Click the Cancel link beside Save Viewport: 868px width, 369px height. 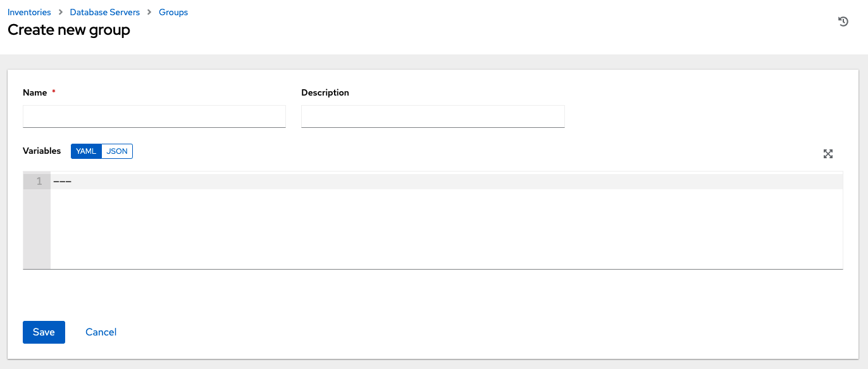[101, 332]
